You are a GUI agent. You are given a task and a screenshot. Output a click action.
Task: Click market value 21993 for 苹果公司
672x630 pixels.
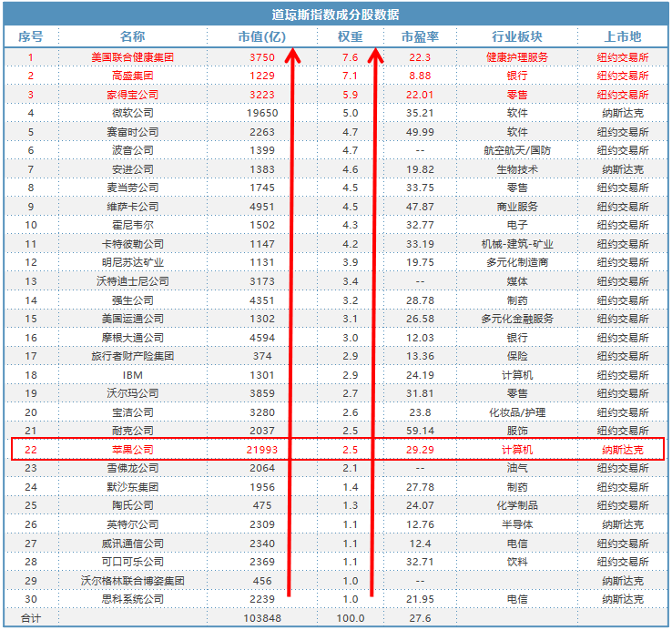click(x=262, y=450)
